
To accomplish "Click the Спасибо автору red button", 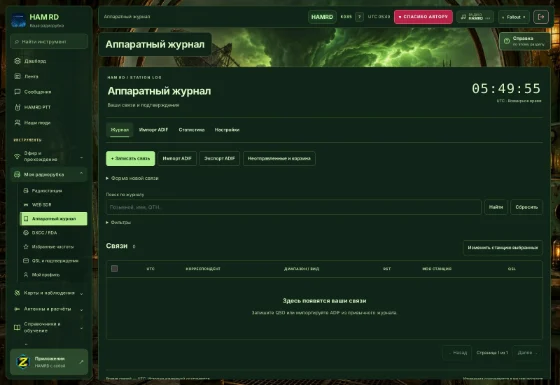I will (423, 17).
